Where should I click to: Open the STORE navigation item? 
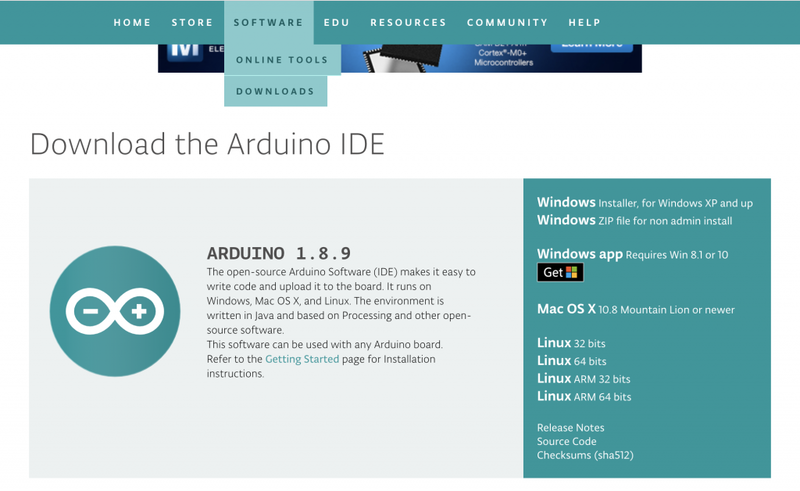tap(192, 22)
